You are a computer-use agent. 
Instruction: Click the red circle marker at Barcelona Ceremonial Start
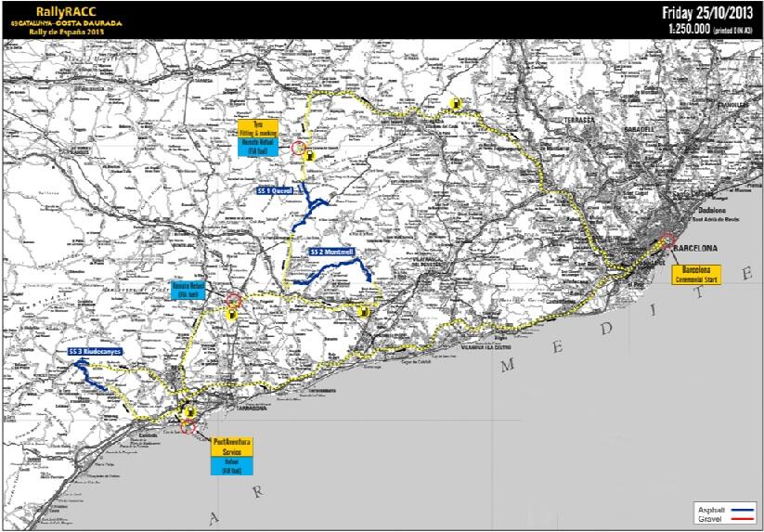(x=667, y=240)
